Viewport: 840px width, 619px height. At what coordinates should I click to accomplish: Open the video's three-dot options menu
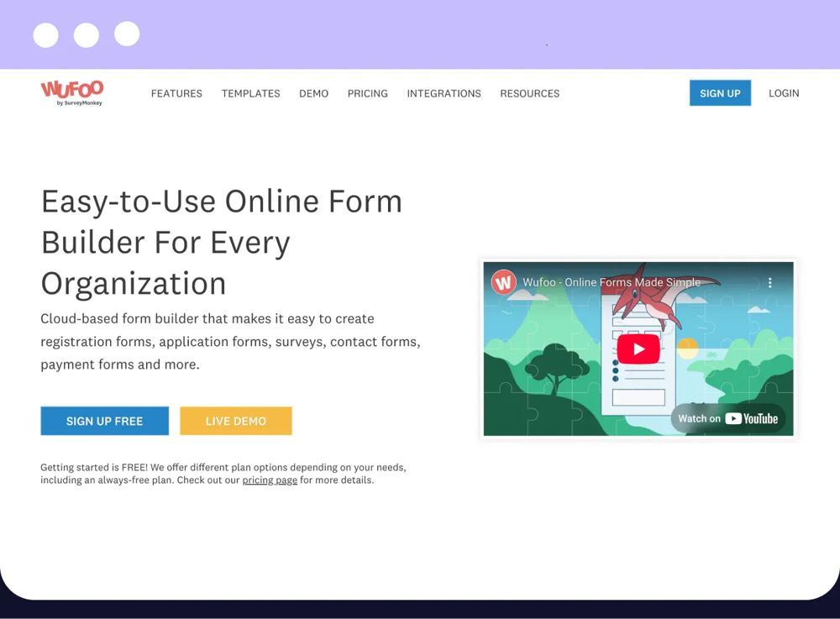[770, 283]
